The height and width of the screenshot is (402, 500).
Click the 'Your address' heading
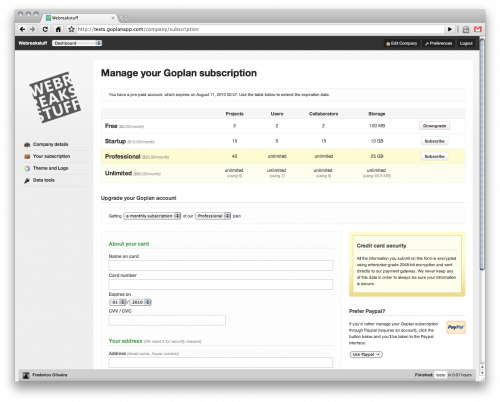125,341
